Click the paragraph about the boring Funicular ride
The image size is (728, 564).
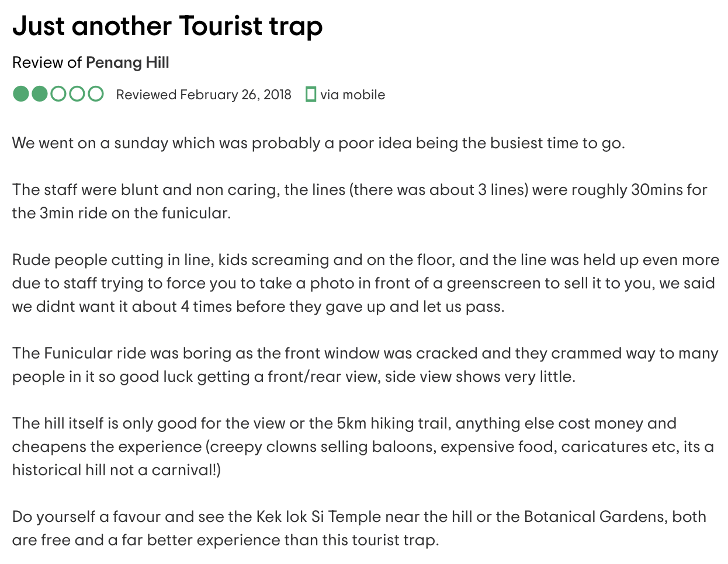pyautogui.click(x=365, y=365)
